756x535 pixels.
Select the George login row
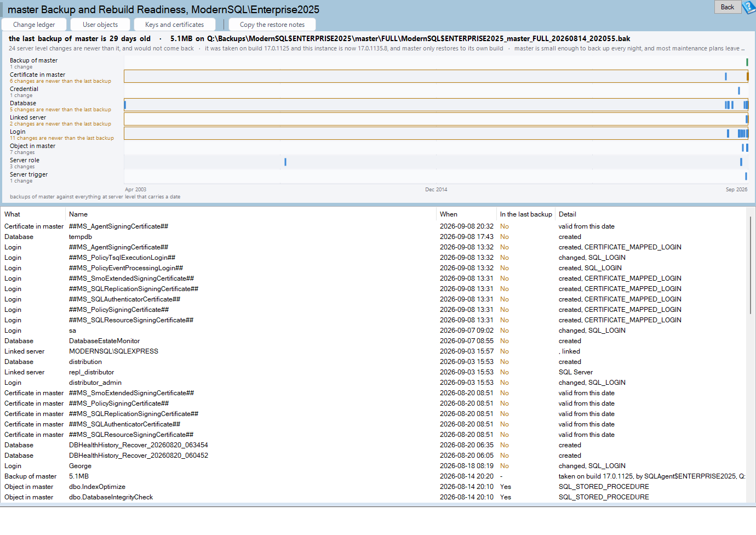374,466
